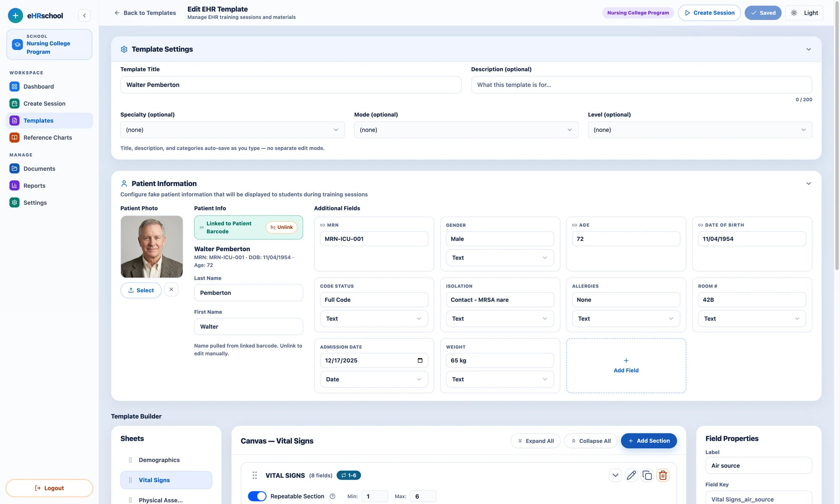
Task: Open the Admission Date type dropdown
Action: pyautogui.click(x=374, y=379)
